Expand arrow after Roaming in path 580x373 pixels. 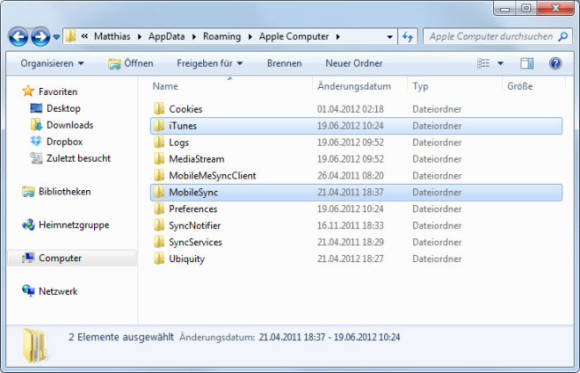pyautogui.click(x=250, y=37)
